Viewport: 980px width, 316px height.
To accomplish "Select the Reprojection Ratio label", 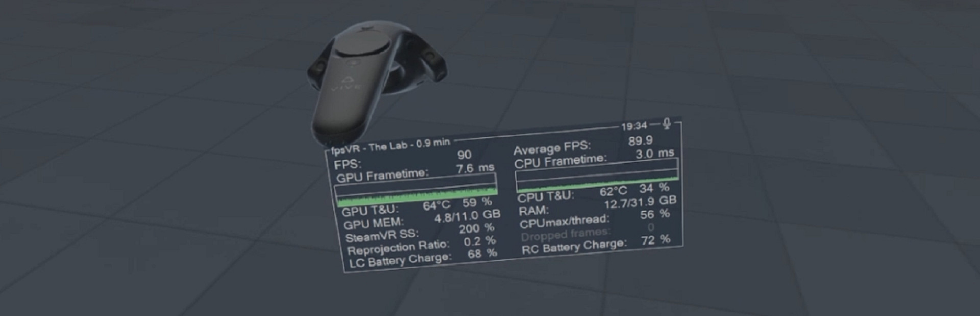I will coord(398,248).
